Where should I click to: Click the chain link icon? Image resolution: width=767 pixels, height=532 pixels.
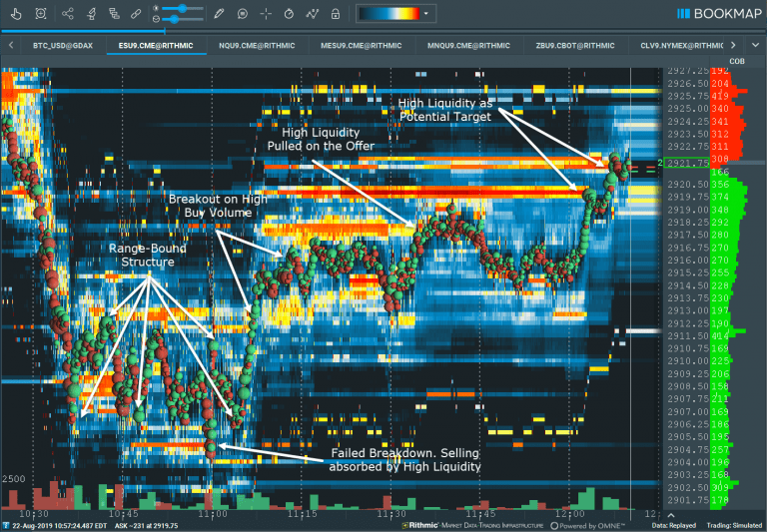(136, 14)
